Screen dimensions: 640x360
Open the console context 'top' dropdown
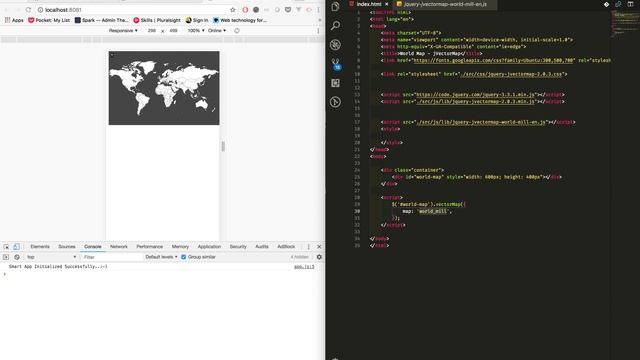[51, 257]
